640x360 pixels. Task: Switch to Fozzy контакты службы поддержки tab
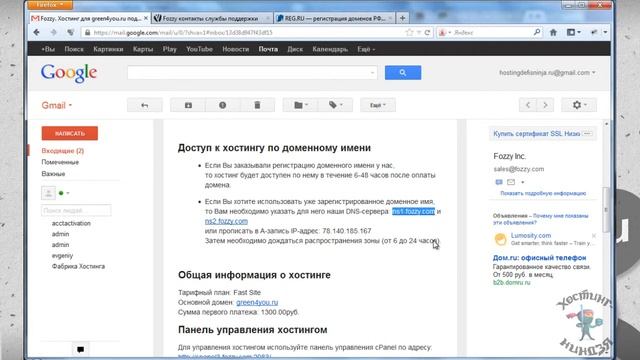[x=210, y=18]
